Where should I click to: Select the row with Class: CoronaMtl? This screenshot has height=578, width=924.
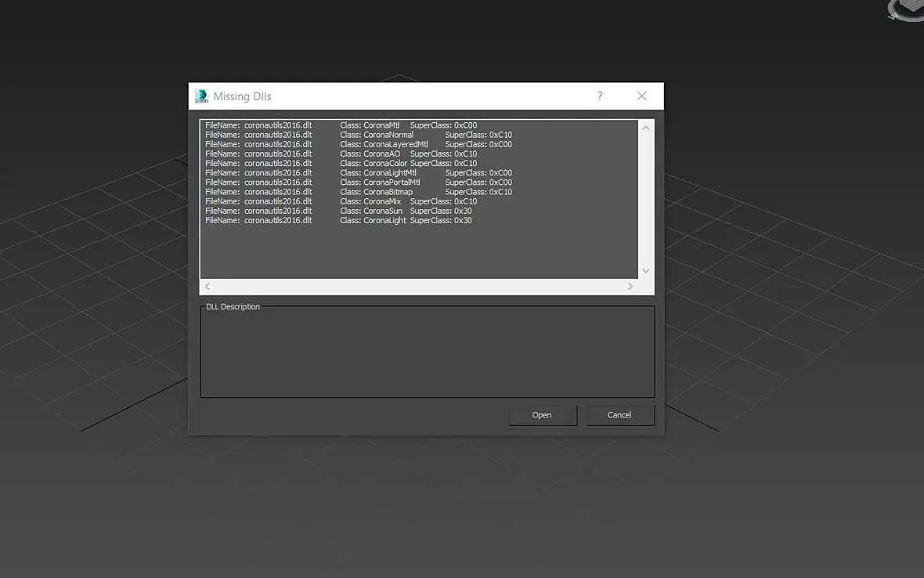tap(419, 125)
